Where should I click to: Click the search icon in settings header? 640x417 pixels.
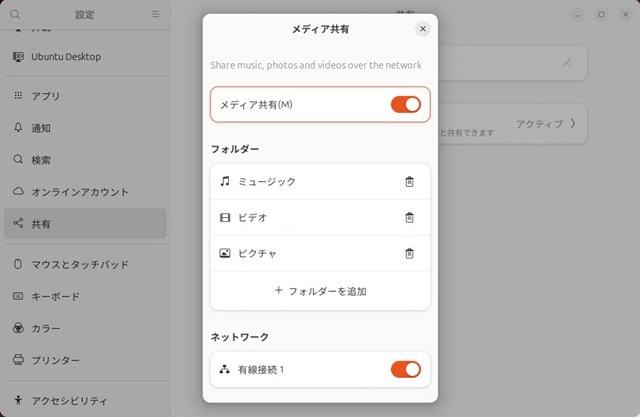point(15,14)
